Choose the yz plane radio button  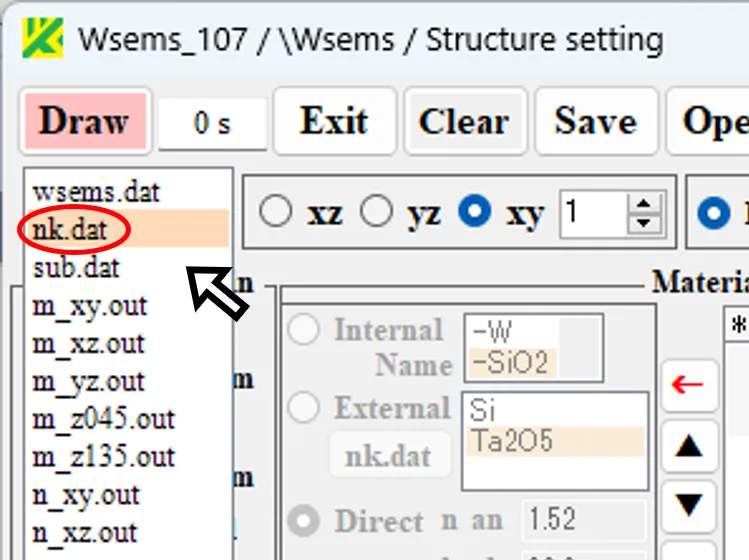tap(376, 211)
